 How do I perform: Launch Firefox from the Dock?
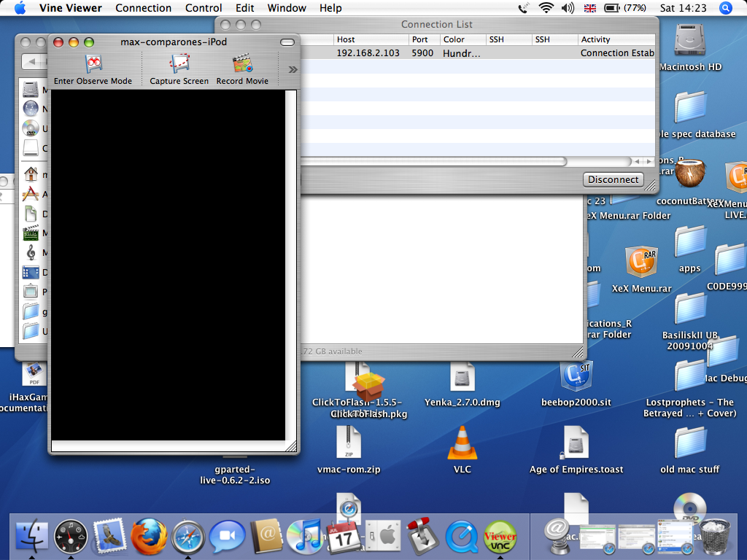[x=149, y=537]
